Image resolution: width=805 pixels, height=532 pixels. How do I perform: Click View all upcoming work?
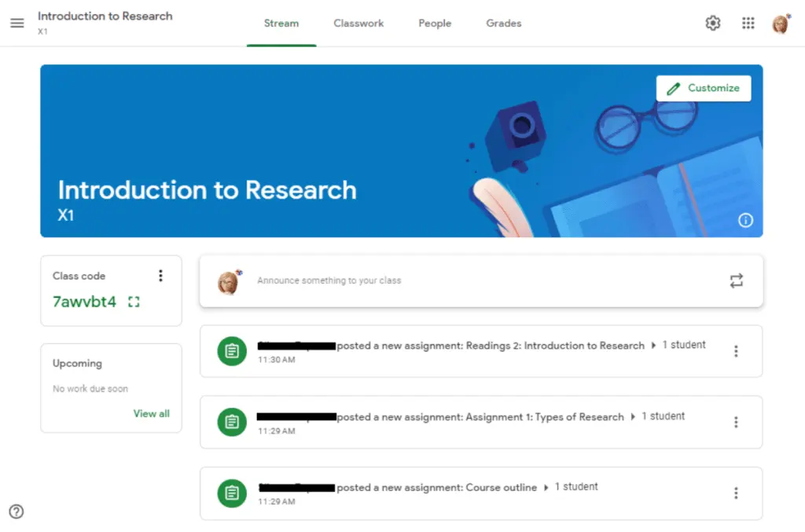pos(152,413)
